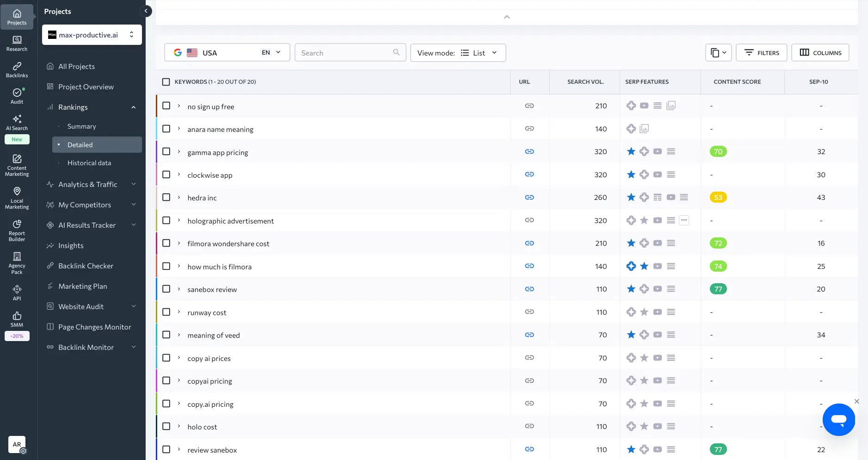The image size is (868, 460).
Task: Open the SMM sidebar icon
Action: point(17,319)
